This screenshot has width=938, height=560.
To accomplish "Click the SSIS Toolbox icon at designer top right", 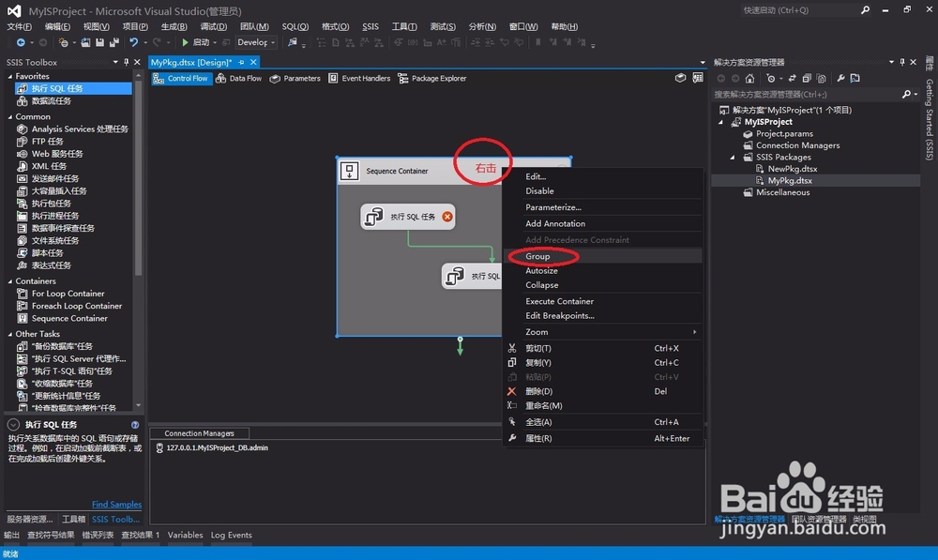I will coord(698,79).
